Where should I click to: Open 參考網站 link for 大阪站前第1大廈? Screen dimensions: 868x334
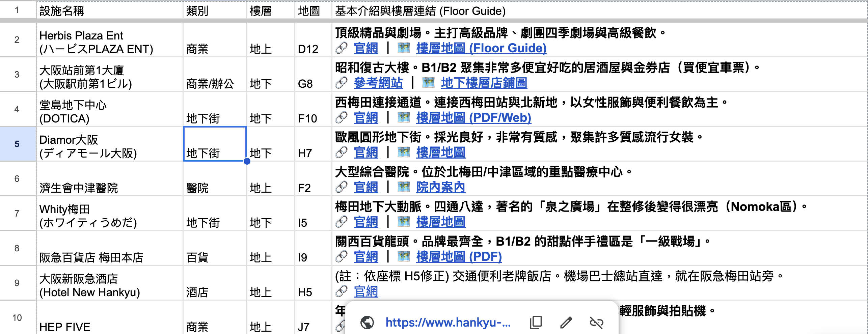(378, 83)
